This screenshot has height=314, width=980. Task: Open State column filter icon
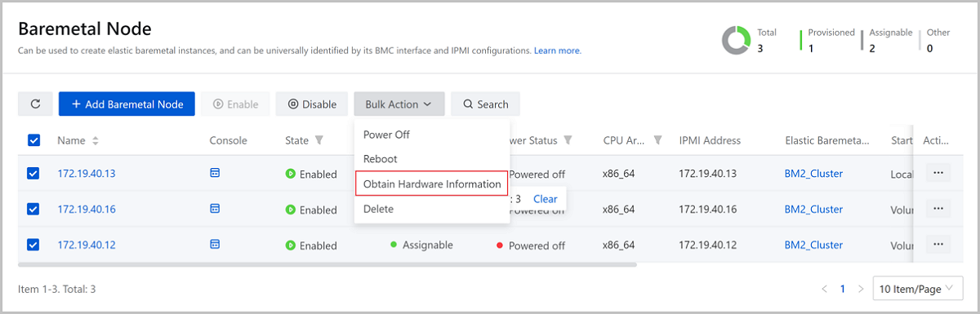pos(320,140)
